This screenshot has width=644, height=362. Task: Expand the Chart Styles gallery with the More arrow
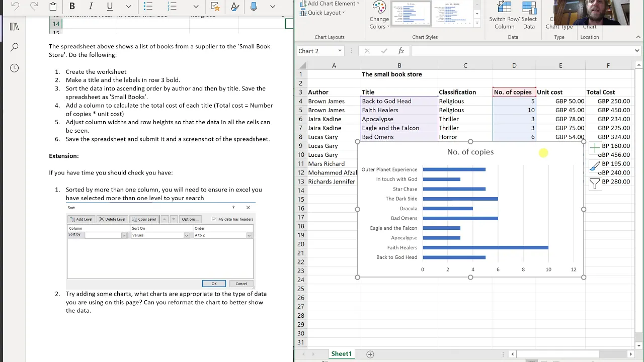(x=477, y=23)
